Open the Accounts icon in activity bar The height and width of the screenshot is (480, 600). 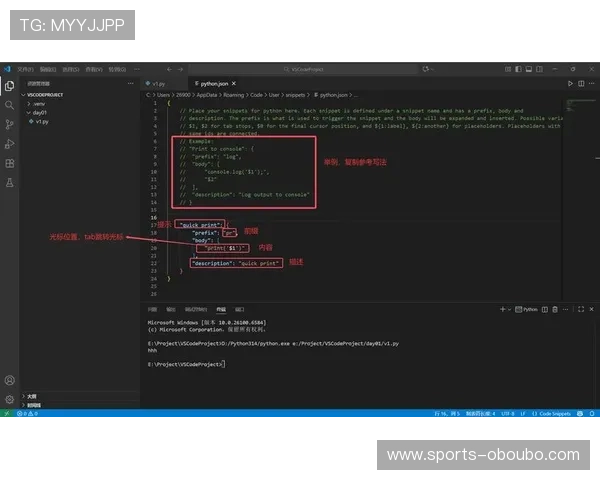tap(10, 380)
